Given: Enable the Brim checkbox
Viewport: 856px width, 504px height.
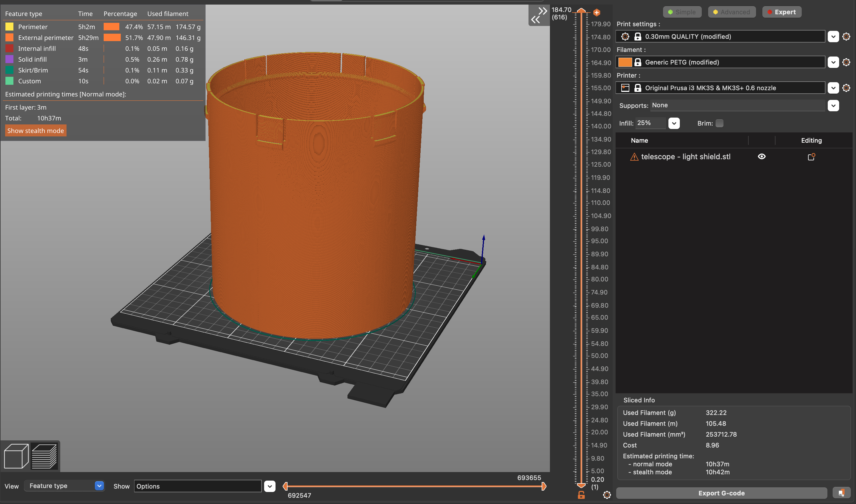Looking at the screenshot, I should (x=720, y=123).
